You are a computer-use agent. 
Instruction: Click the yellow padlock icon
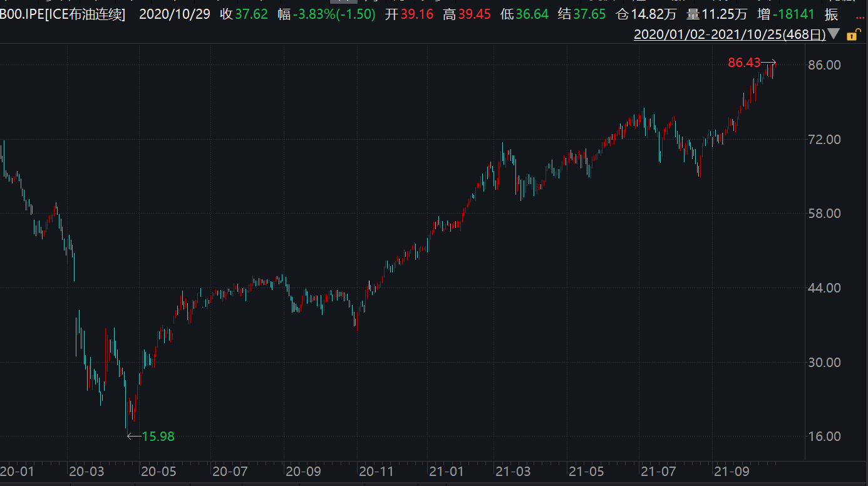pyautogui.click(x=852, y=35)
